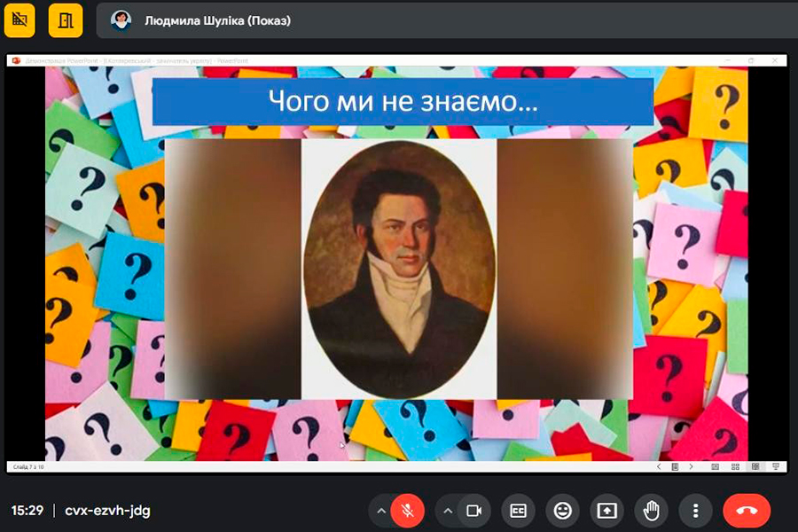798x532 pixels.
Task: Go to next slide in PowerPoint status bar
Action: point(691,466)
